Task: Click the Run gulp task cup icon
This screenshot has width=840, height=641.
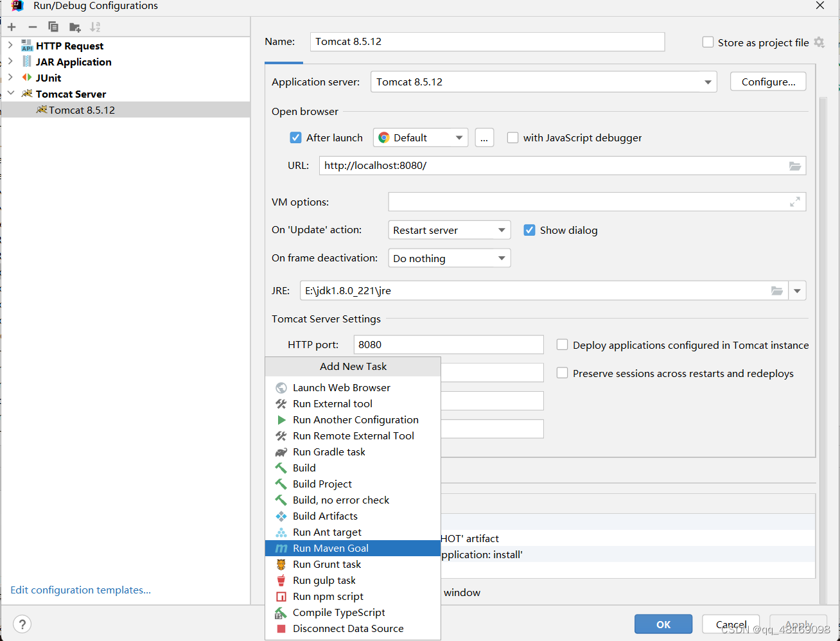Action: 281,581
